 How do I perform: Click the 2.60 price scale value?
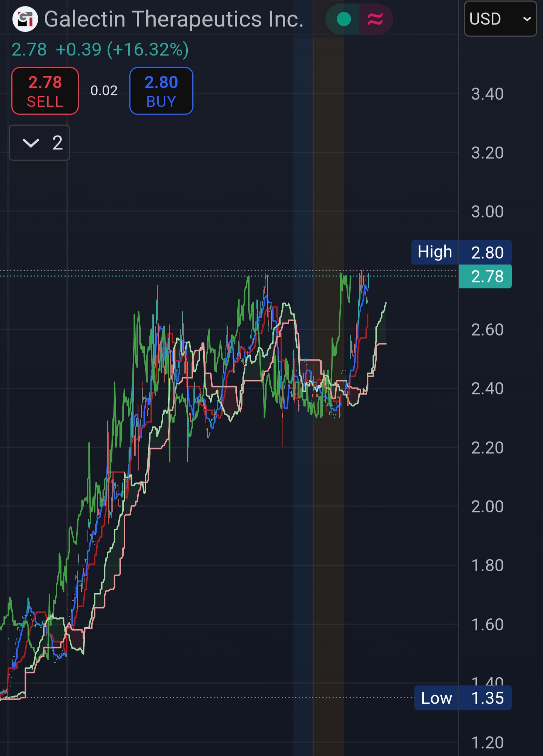[x=487, y=330]
